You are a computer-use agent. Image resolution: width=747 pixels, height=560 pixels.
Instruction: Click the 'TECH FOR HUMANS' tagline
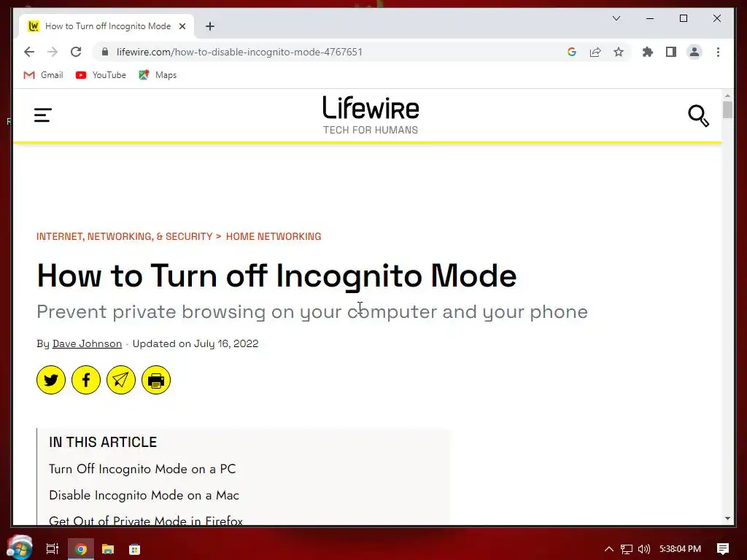(x=371, y=130)
